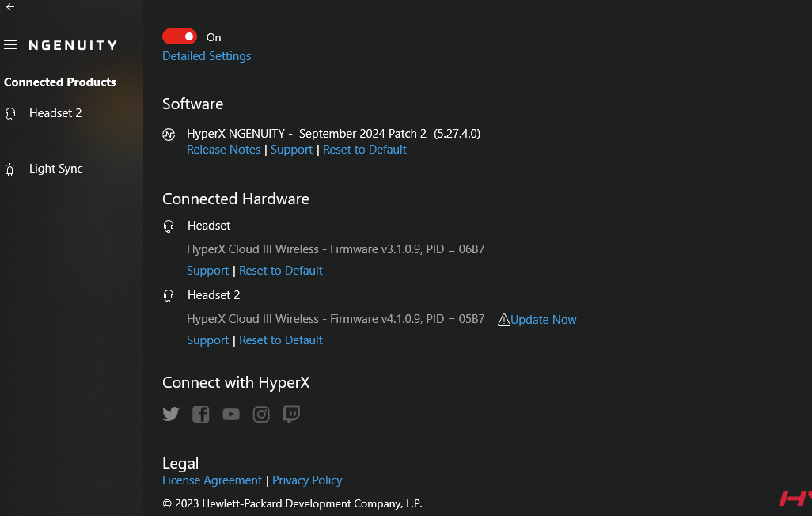Open Detailed Settings link
Screen dimensions: 812x516
(207, 56)
